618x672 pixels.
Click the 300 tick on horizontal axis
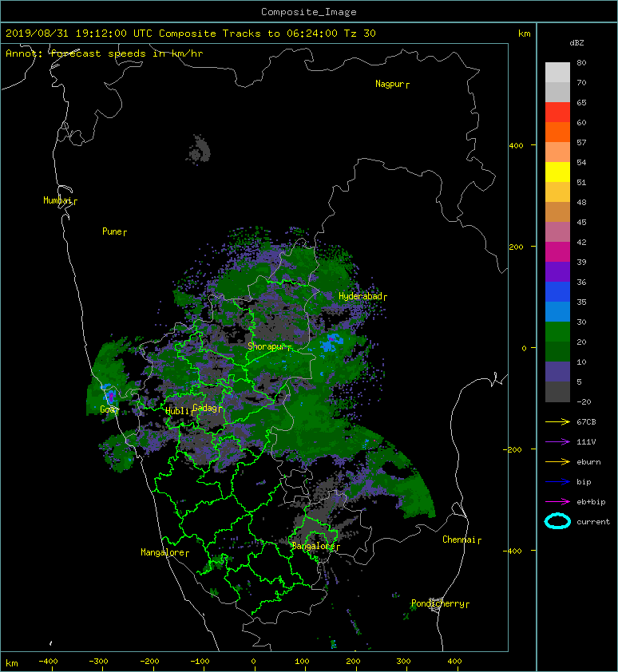(x=403, y=662)
